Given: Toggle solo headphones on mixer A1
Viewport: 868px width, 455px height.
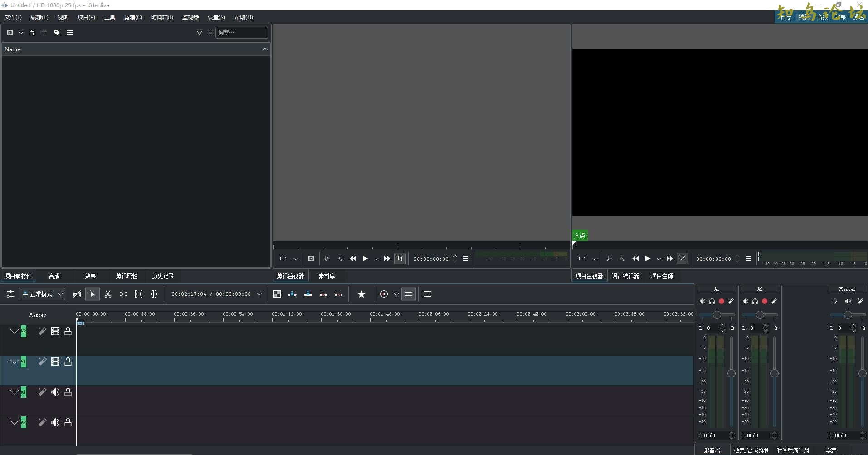Looking at the screenshot, I should (712, 301).
